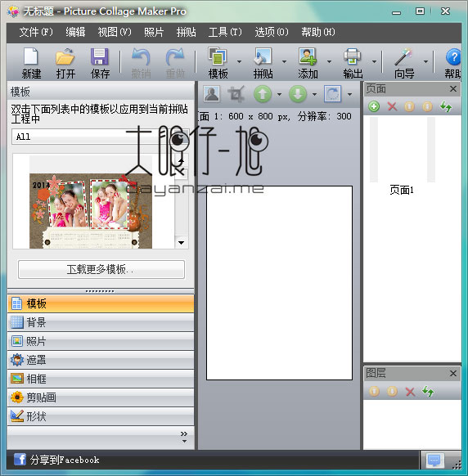This screenshot has height=476, width=468.
Task: Click the green up arrow bring-forward icon
Action: coord(263,94)
